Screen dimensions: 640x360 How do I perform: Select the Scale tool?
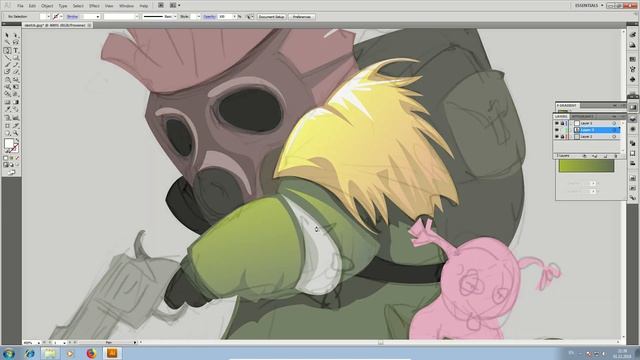16,80
